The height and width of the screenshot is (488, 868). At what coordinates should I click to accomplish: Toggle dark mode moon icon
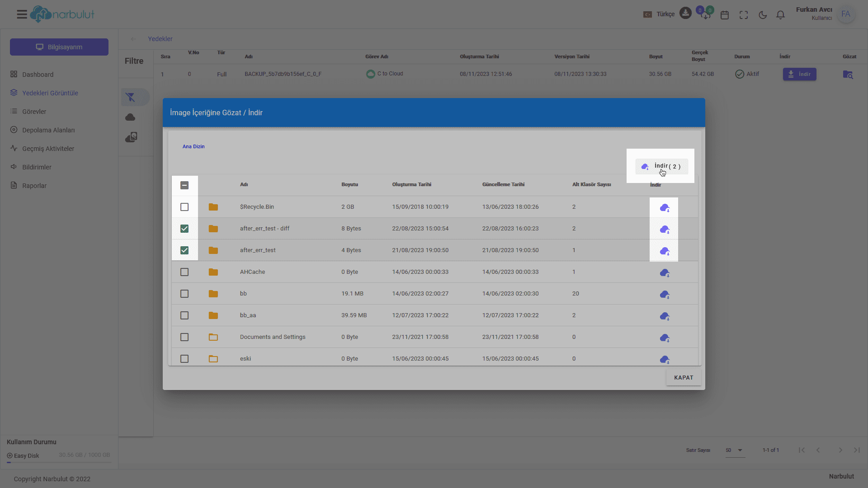click(x=763, y=15)
